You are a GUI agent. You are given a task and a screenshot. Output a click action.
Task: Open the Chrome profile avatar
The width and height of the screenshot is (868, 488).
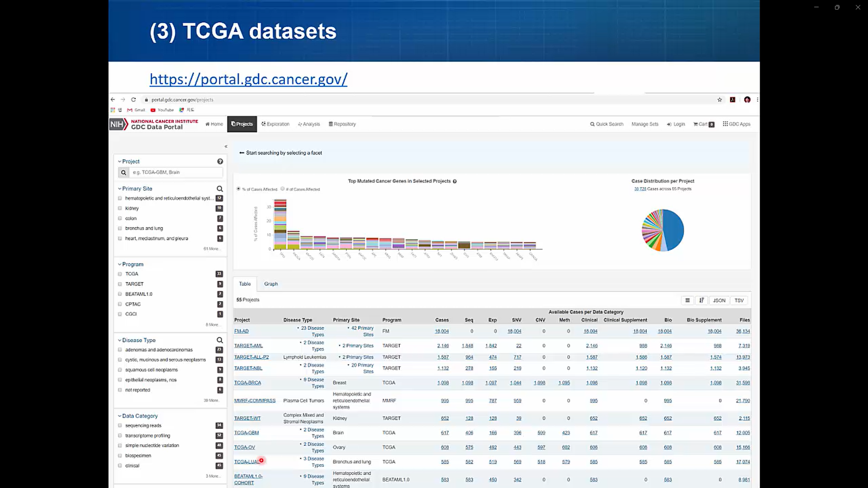coord(747,99)
